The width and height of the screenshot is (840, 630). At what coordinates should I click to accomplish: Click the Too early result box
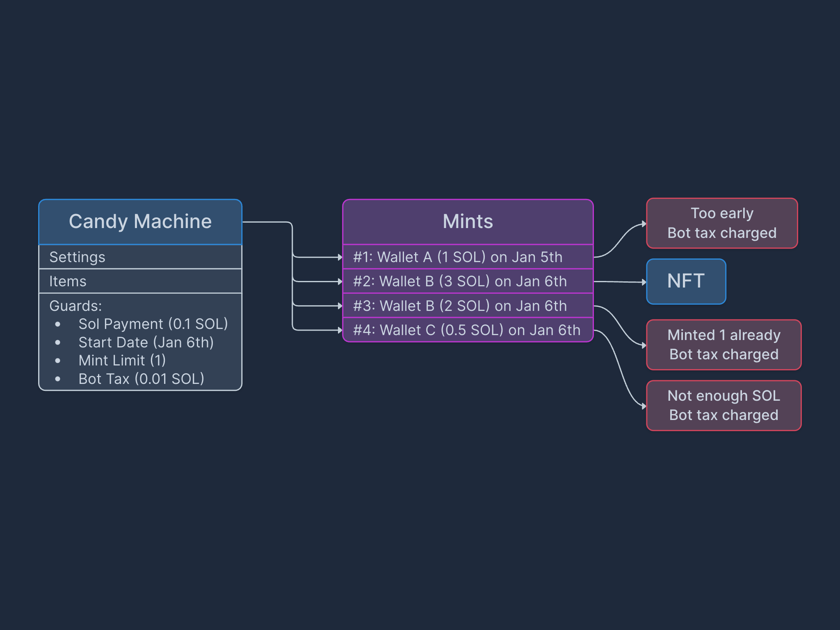coord(722,224)
